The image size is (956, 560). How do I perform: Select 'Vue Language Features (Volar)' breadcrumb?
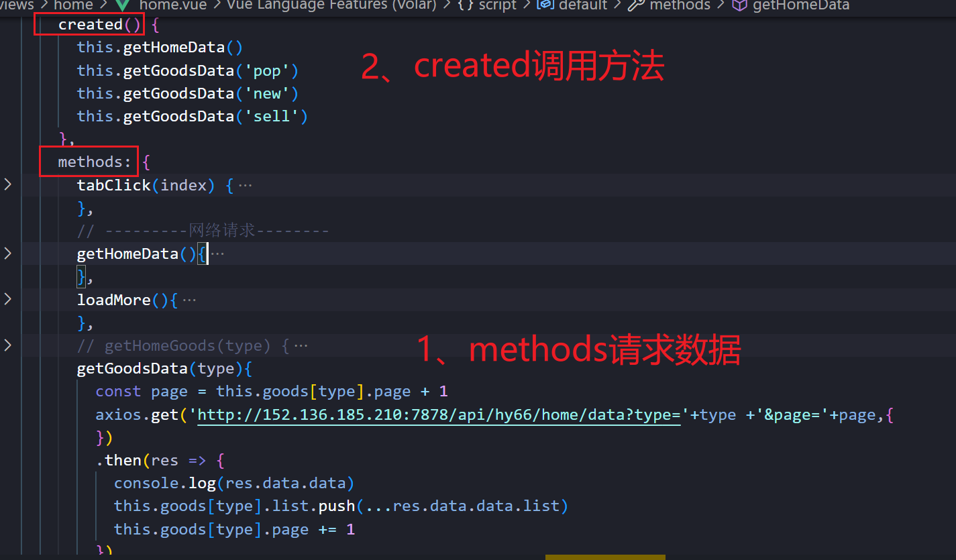(331, 5)
